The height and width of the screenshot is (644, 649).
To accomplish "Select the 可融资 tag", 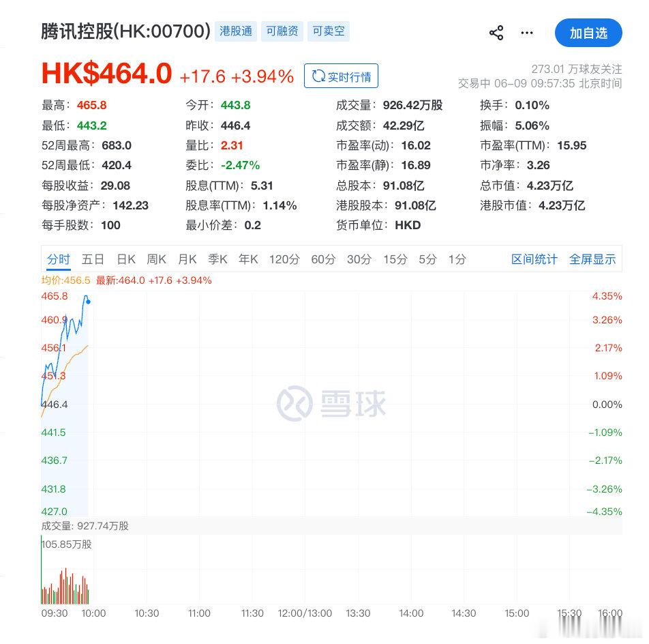I will tap(282, 31).
